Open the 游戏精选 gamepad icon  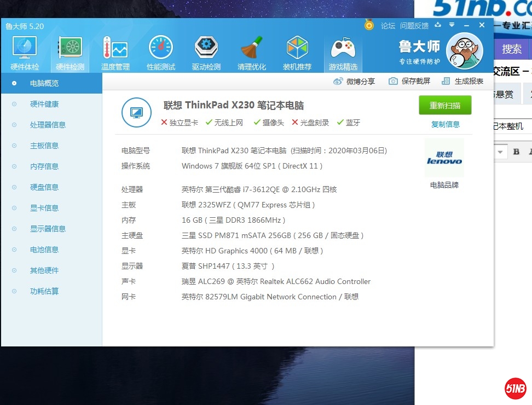(343, 53)
